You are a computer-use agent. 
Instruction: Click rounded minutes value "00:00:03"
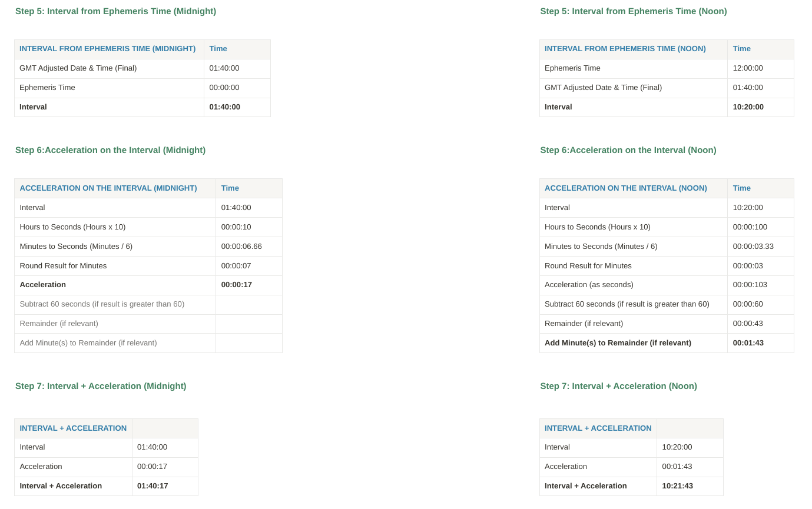(748, 266)
